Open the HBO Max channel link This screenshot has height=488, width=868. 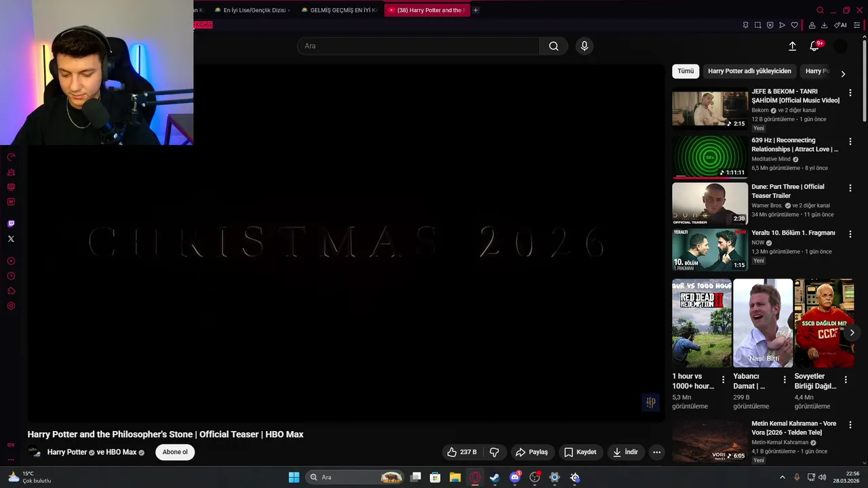click(121, 452)
